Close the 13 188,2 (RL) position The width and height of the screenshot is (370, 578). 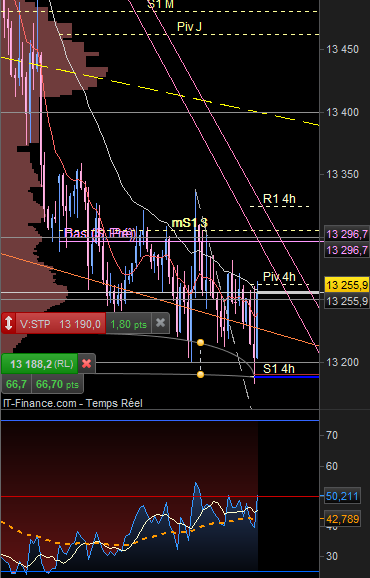click(86, 364)
